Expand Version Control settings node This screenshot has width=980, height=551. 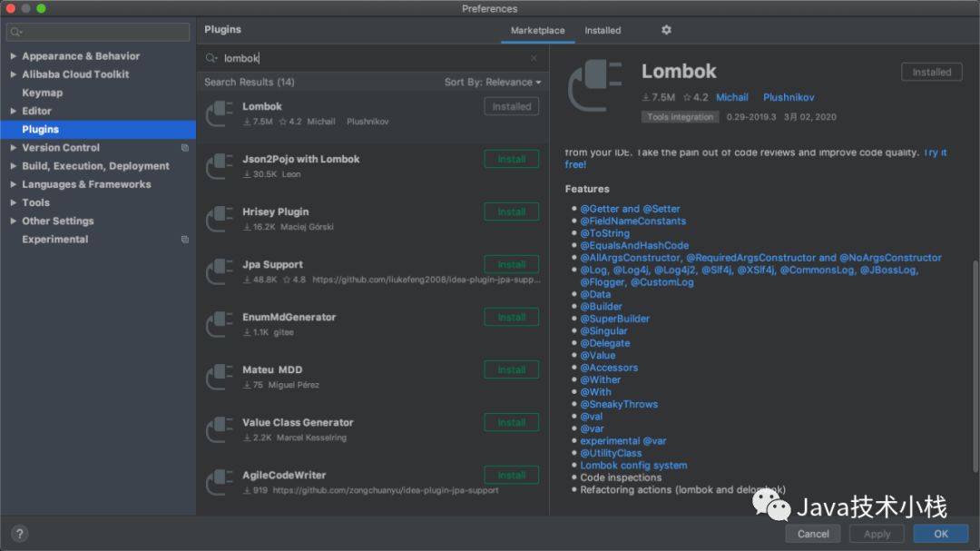[13, 148]
